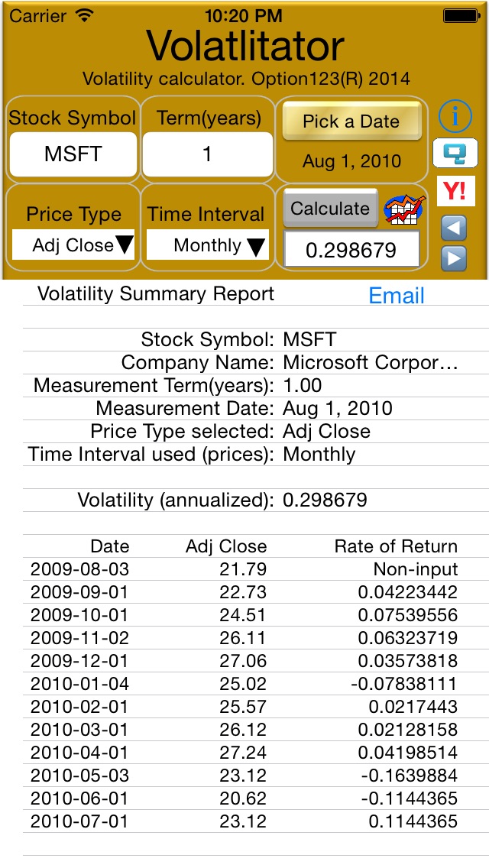This screenshot has width=489, height=868.
Task: Select the 2010-05-03 table row
Action: [244, 776]
